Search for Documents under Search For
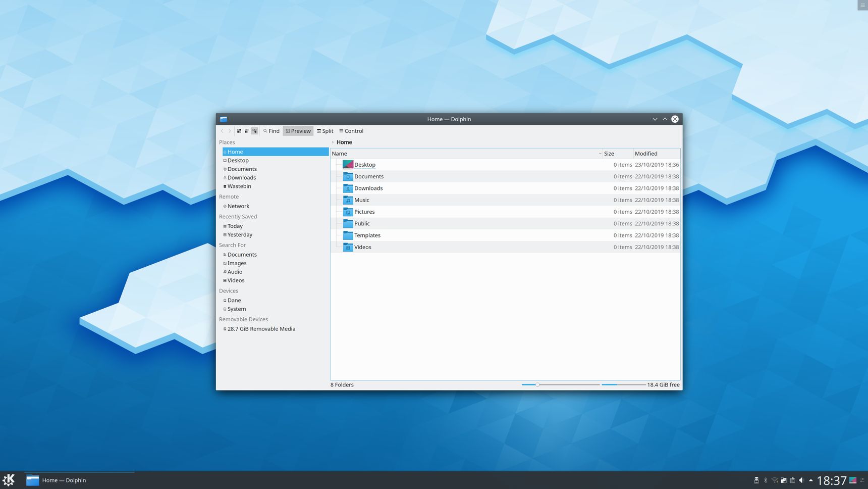This screenshot has width=868, height=489. pos(276,255)
